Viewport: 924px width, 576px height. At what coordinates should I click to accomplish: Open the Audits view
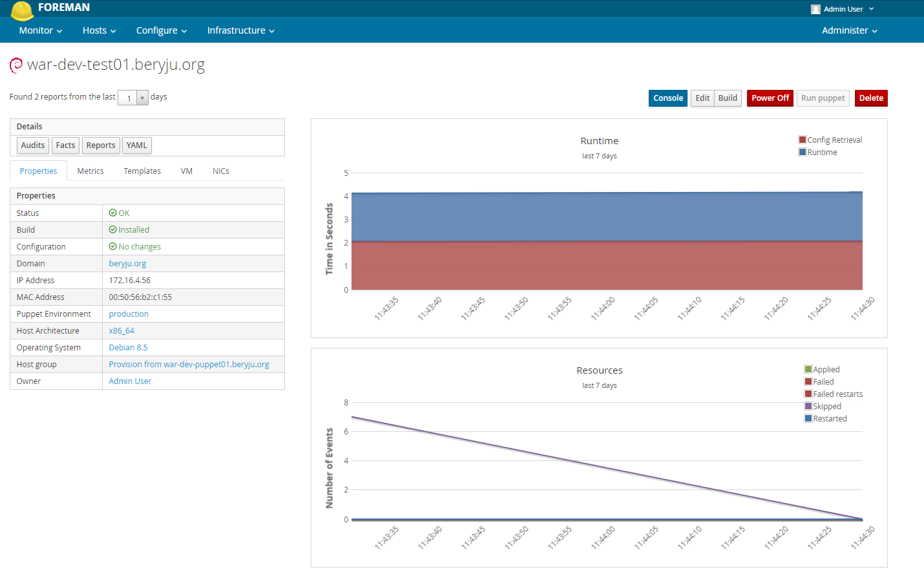(33, 145)
